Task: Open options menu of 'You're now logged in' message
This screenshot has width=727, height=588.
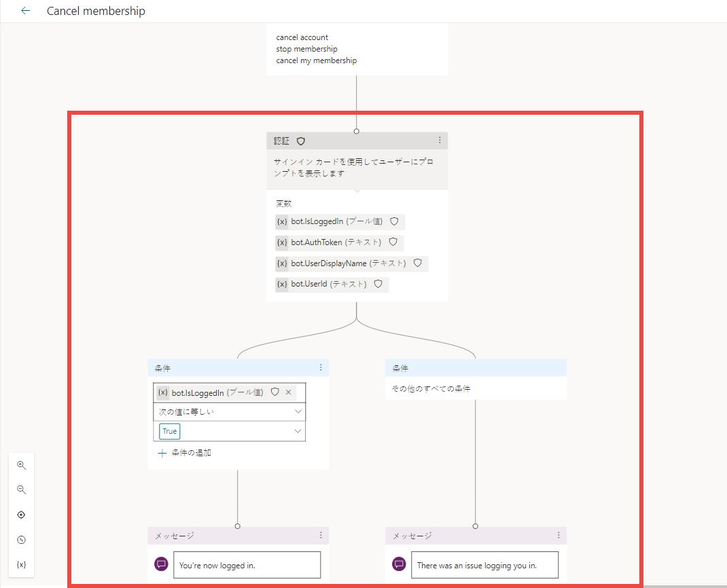Action: tap(321, 535)
